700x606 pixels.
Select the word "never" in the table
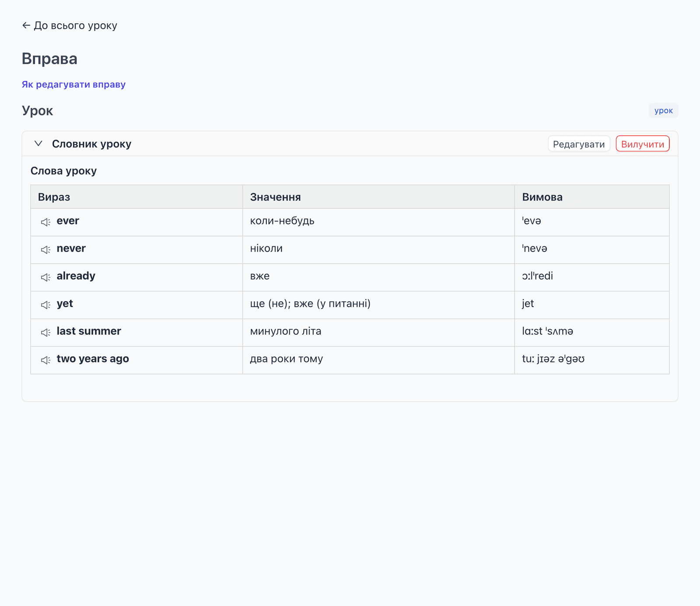[71, 249]
